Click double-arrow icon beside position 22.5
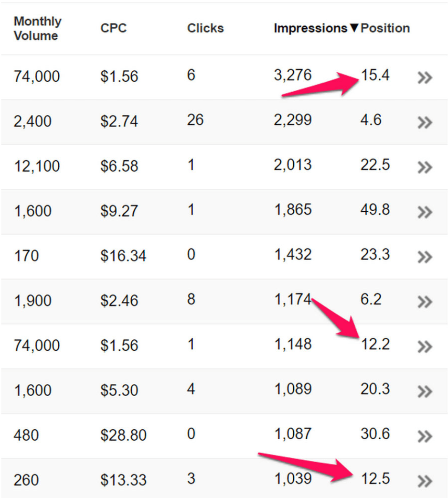The height and width of the screenshot is (498, 448). [x=425, y=167]
